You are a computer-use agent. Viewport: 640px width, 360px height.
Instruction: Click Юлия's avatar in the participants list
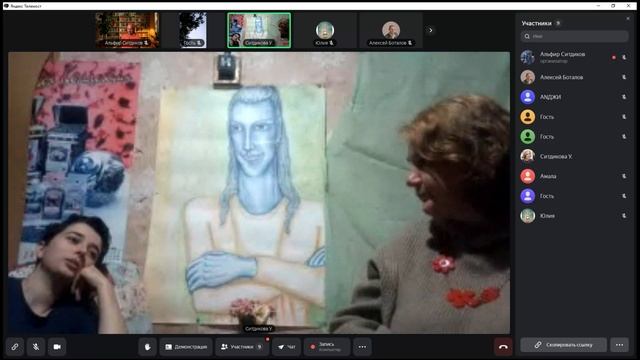(x=527, y=216)
